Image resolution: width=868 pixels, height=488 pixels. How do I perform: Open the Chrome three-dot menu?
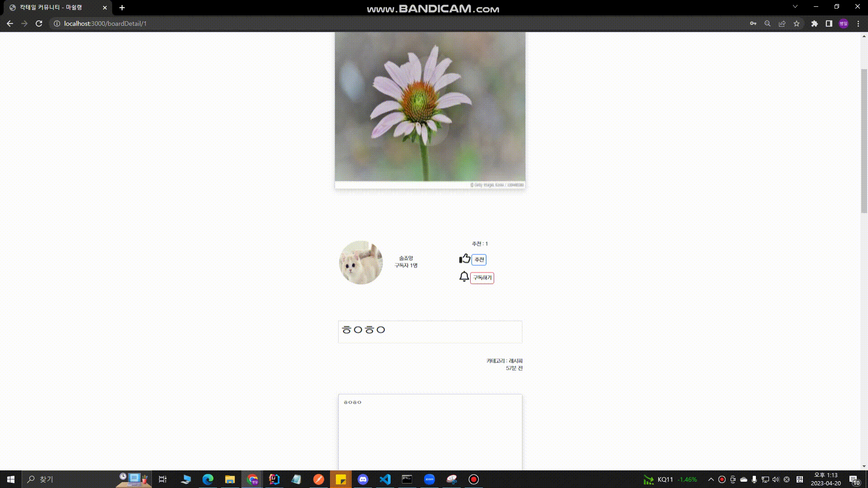tap(858, 23)
